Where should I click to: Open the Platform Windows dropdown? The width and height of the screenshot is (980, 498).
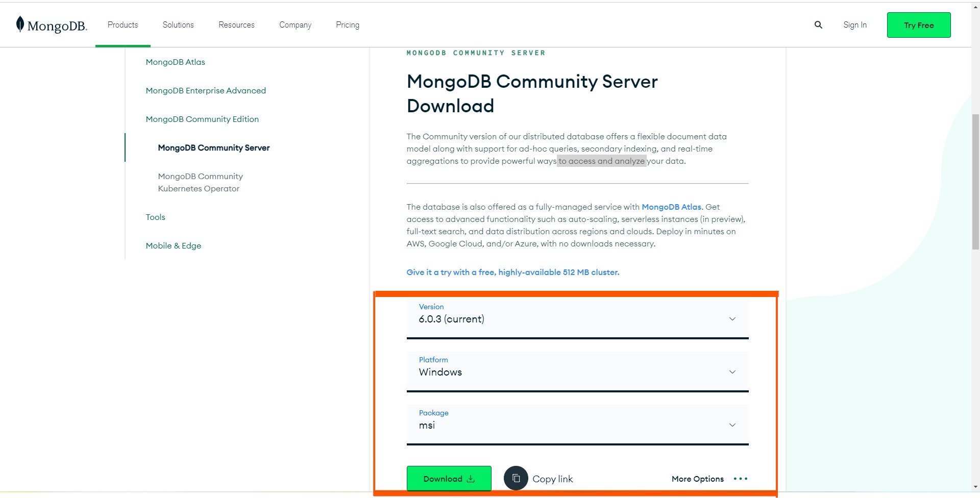(577, 371)
